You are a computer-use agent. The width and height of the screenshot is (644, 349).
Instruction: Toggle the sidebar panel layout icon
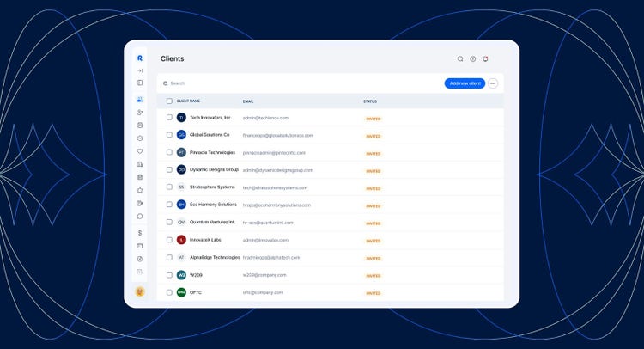coord(140,83)
